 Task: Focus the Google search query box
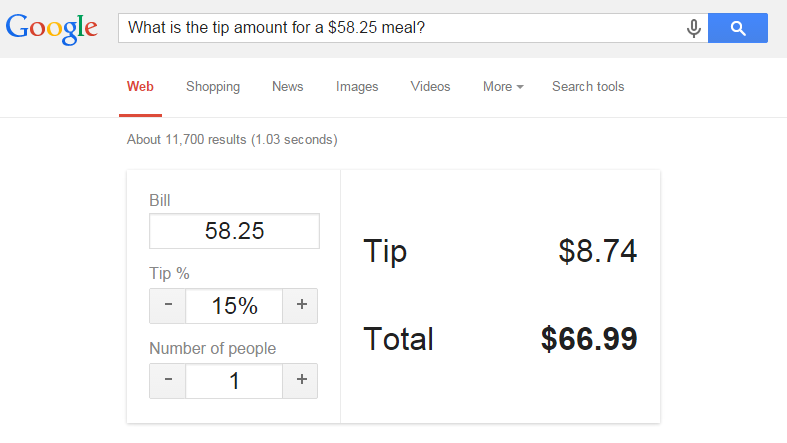pos(400,28)
